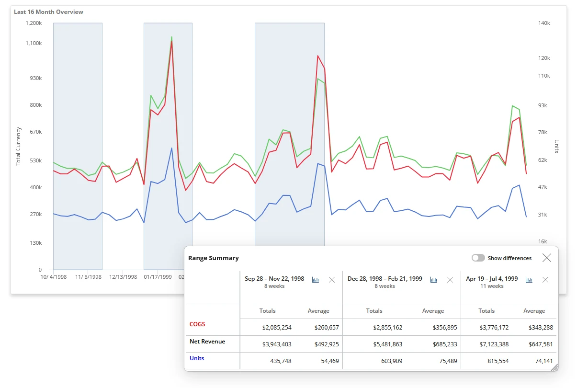
Task: Click Average header under Apr 19 – Jul 4
Action: tap(534, 311)
